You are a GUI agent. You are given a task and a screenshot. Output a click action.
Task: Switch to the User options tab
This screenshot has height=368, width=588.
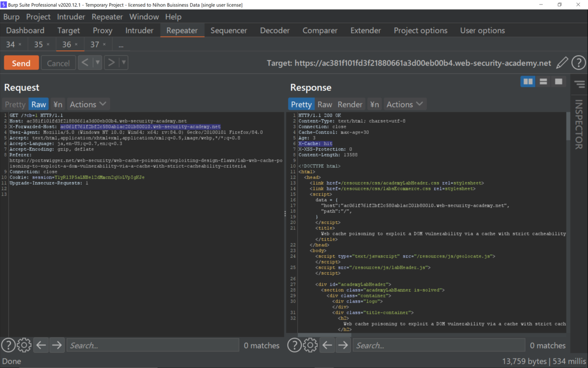(x=482, y=30)
